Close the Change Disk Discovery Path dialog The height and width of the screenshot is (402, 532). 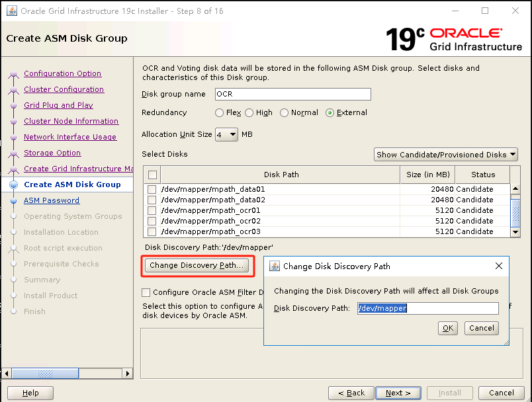(499, 266)
